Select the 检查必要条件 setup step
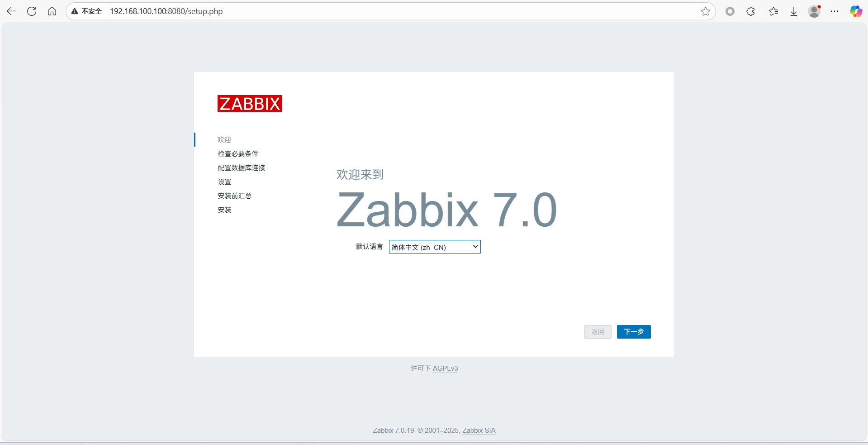868x445 pixels. point(238,153)
